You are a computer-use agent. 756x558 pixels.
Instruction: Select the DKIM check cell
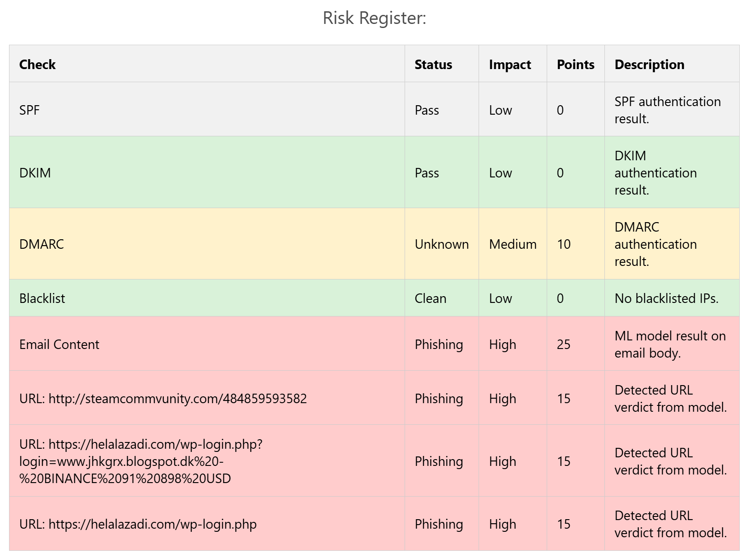[35, 173]
